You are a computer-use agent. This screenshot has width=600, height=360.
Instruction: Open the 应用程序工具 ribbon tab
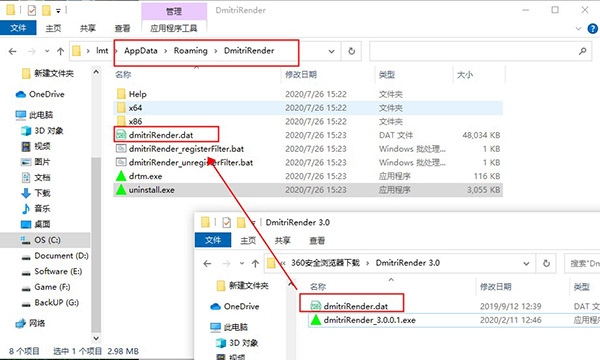click(x=174, y=28)
